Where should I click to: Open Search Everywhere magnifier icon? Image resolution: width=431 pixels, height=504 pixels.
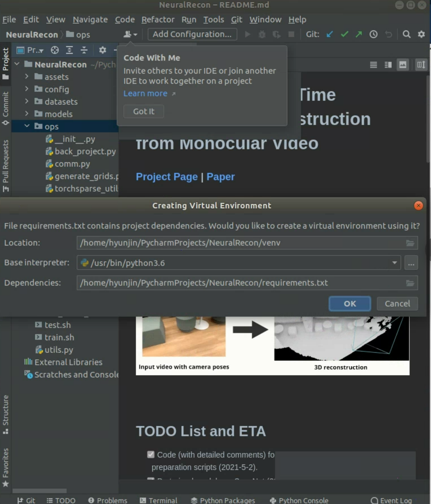407,34
